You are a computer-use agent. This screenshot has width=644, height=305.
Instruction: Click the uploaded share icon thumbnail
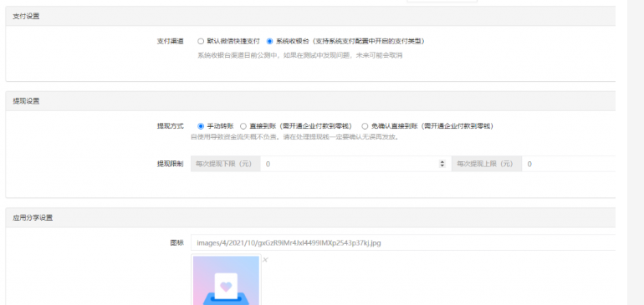coord(226,281)
